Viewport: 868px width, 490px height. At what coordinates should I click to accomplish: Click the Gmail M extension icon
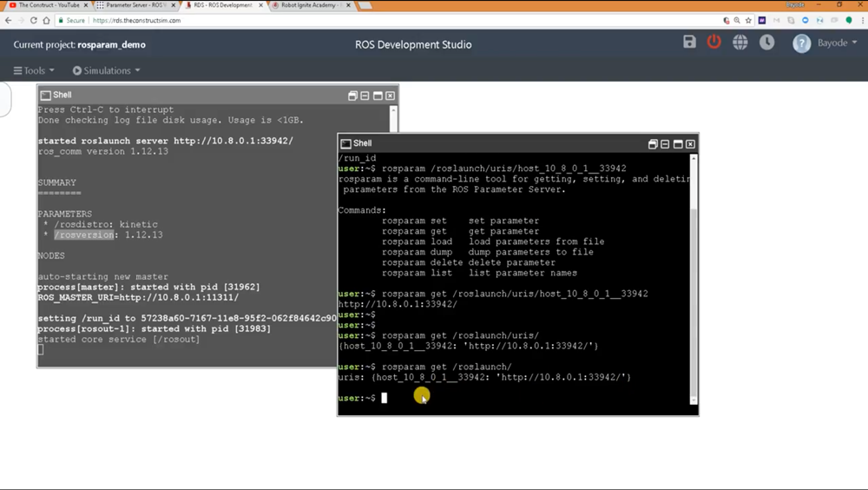coord(777,21)
